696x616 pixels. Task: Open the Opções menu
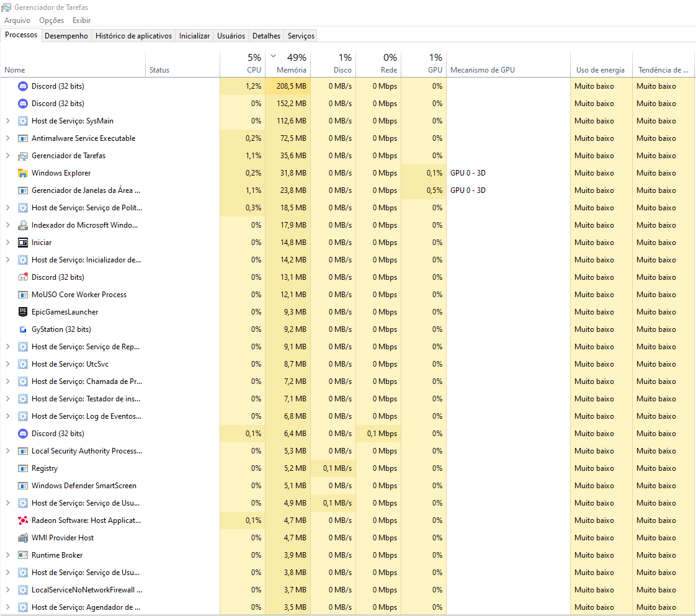[51, 20]
